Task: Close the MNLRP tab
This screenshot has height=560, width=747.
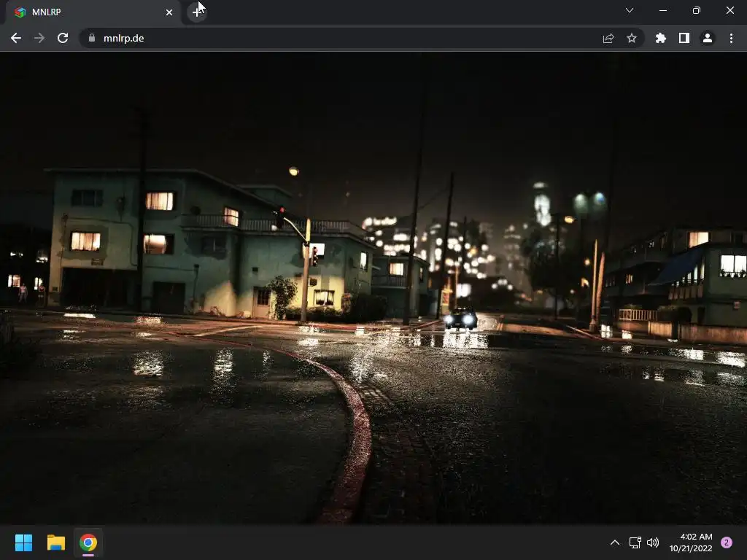Action: pos(169,12)
